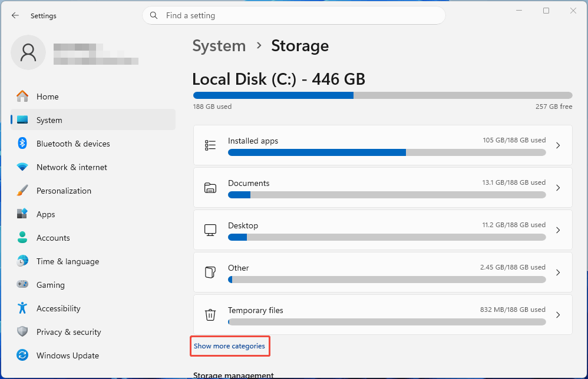The width and height of the screenshot is (588, 379).
Task: Click the Local Disk (C:) - 446 GB heading
Action: pos(279,79)
